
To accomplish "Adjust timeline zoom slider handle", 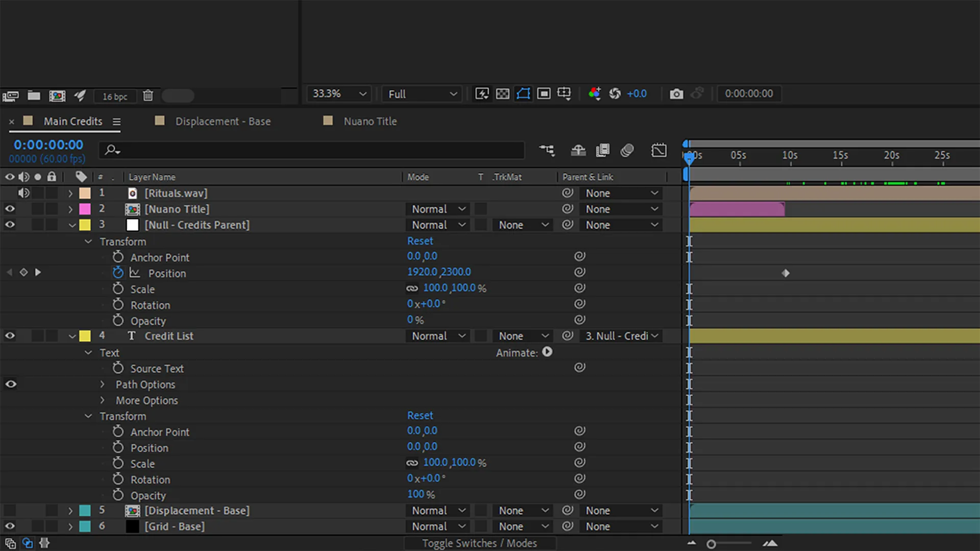I will click(711, 544).
